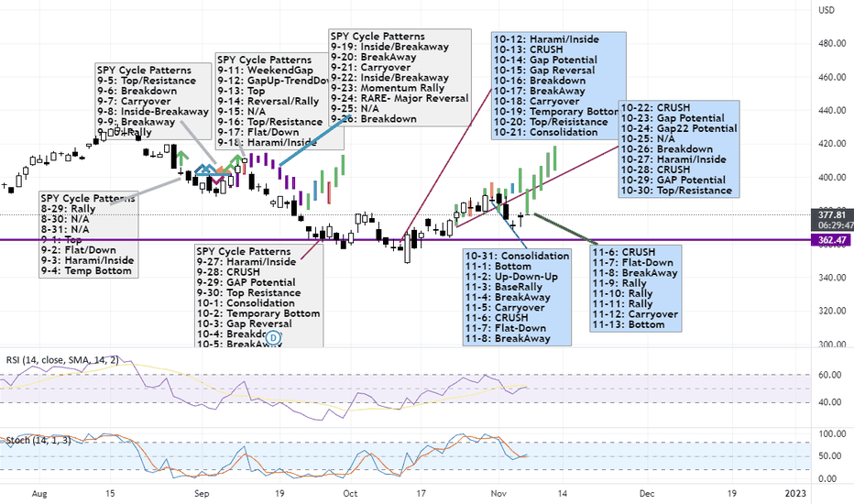Select the '10-2: Temporary Bottom' text line
This screenshot has height=504, width=854.
258,313
